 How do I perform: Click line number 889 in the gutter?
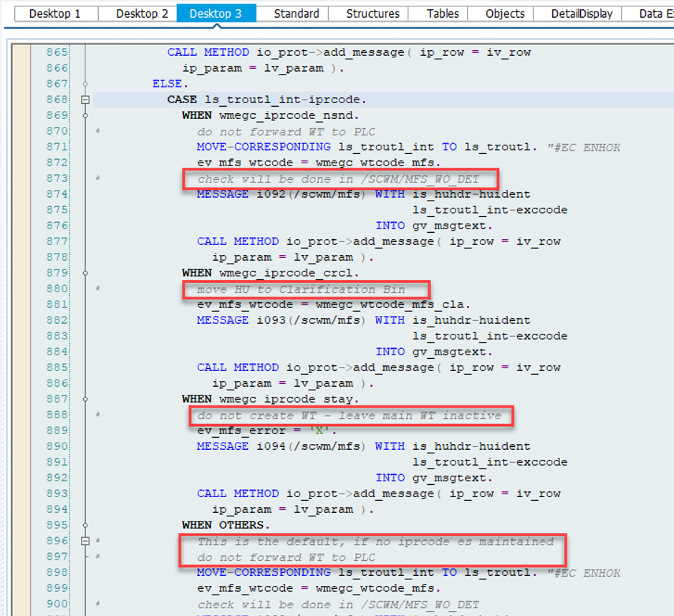(57, 430)
